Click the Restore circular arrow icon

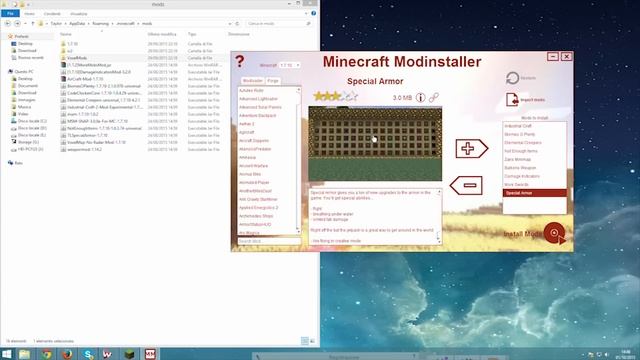(x=513, y=78)
